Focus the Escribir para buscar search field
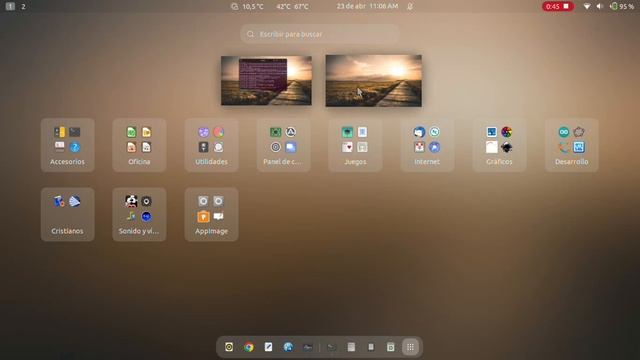This screenshot has width=640, height=360. pyautogui.click(x=320, y=34)
